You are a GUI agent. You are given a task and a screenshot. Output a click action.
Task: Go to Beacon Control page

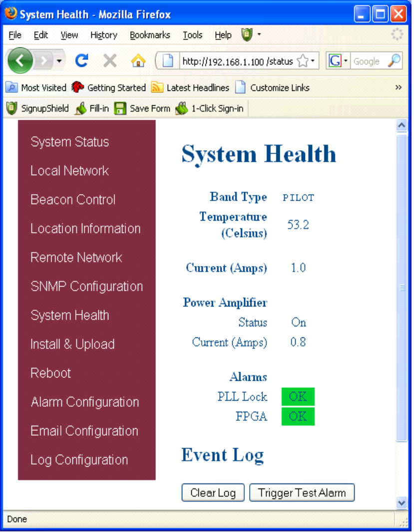point(73,199)
